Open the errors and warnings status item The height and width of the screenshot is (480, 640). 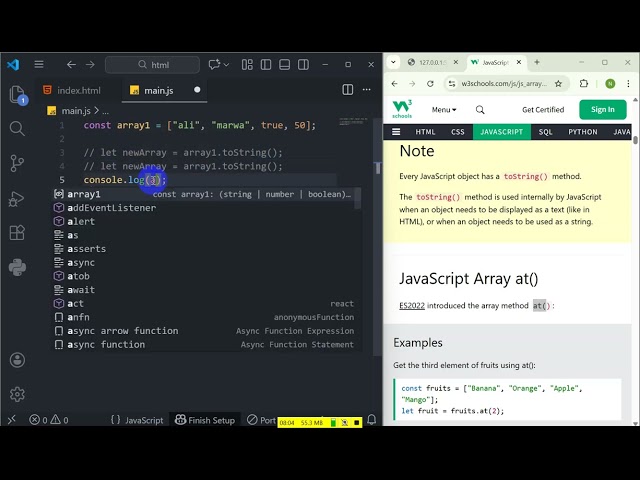[x=49, y=420]
